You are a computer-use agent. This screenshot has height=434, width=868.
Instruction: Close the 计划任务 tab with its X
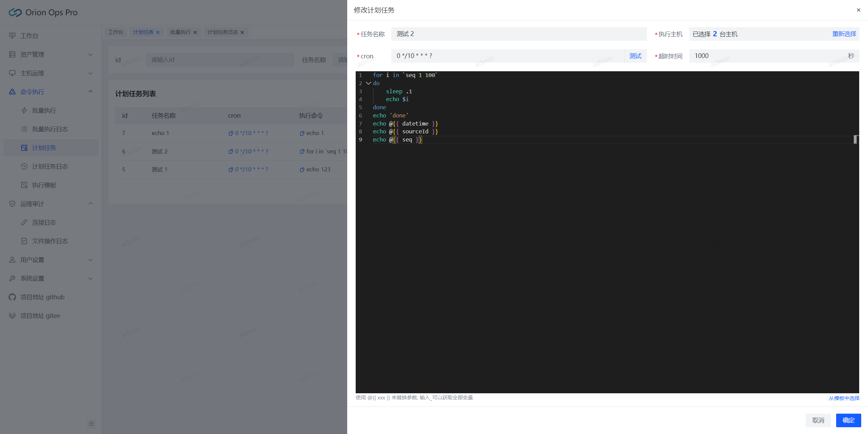coord(158,33)
